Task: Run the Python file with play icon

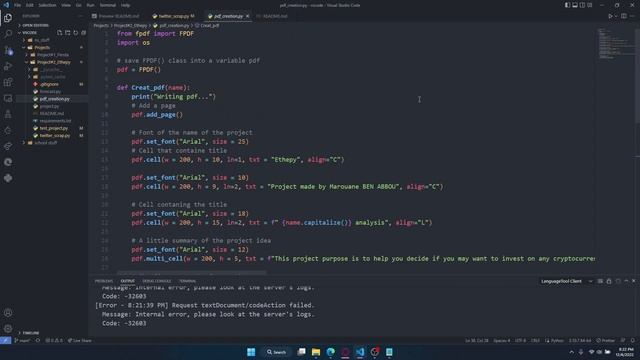Action: pyautogui.click(x=610, y=16)
